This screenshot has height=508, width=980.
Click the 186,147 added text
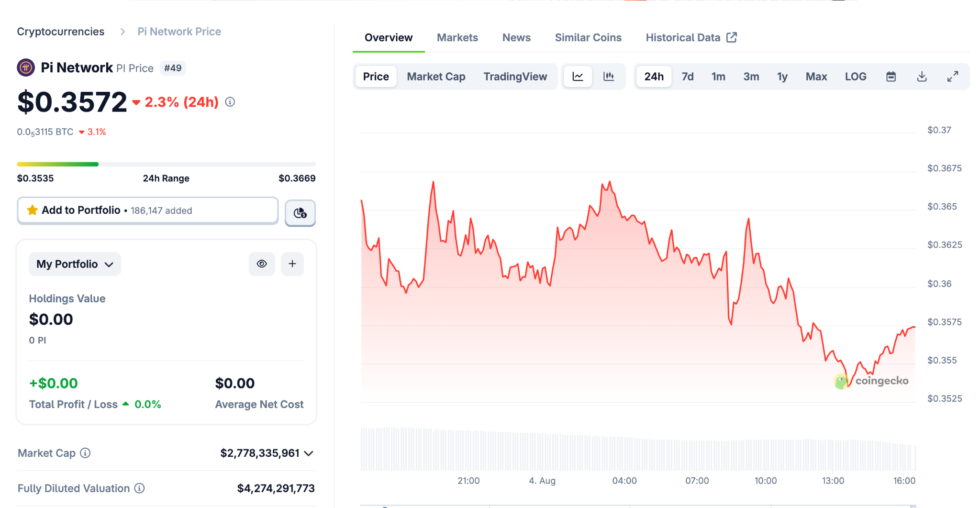(x=161, y=210)
